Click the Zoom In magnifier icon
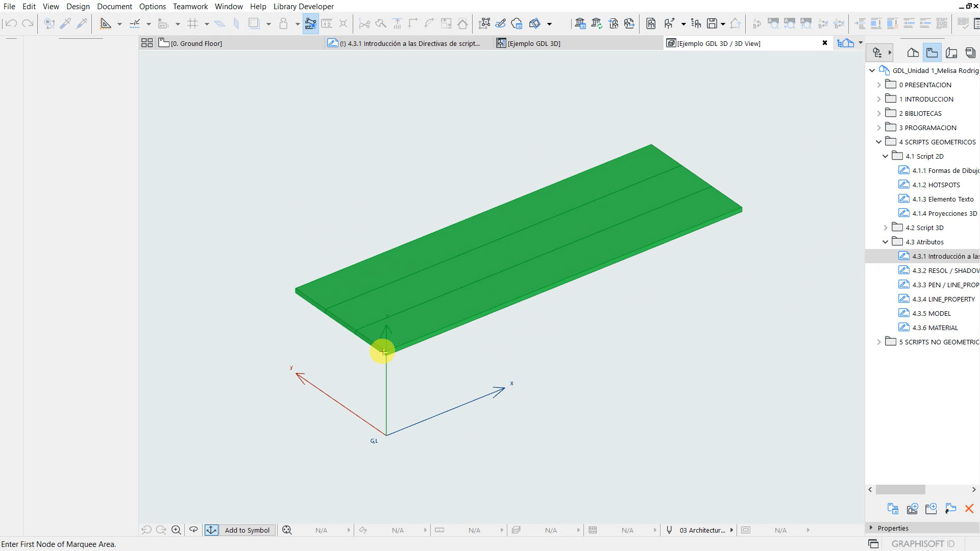Image resolution: width=980 pixels, height=551 pixels. 176,530
